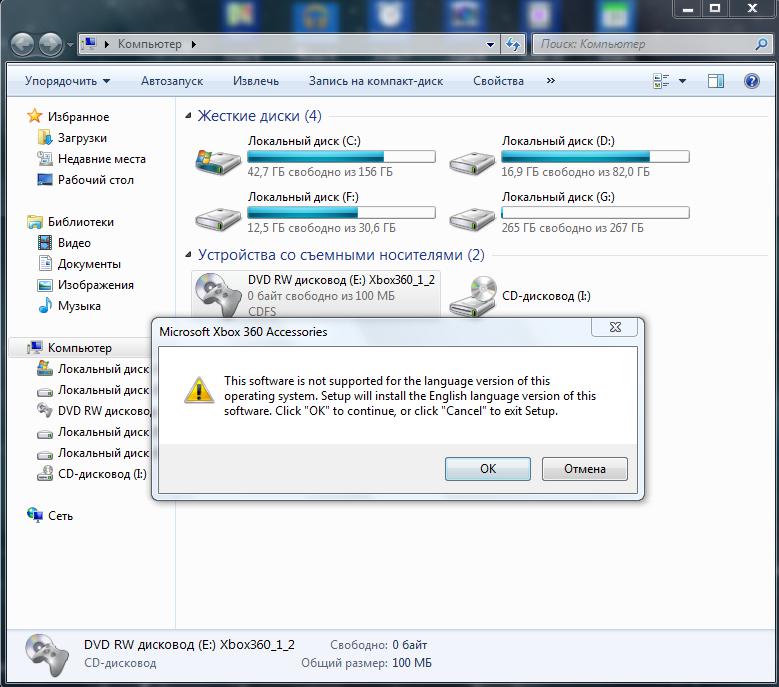This screenshot has width=779, height=687.
Task: Maximize the Explorer window
Action: click(x=715, y=8)
